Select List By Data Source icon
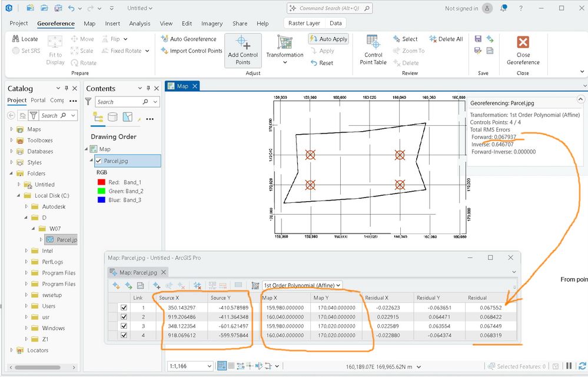 [112, 117]
